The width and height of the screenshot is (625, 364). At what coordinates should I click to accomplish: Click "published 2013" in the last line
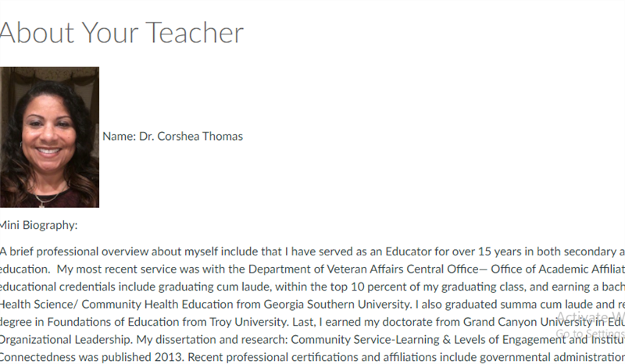coord(143,357)
